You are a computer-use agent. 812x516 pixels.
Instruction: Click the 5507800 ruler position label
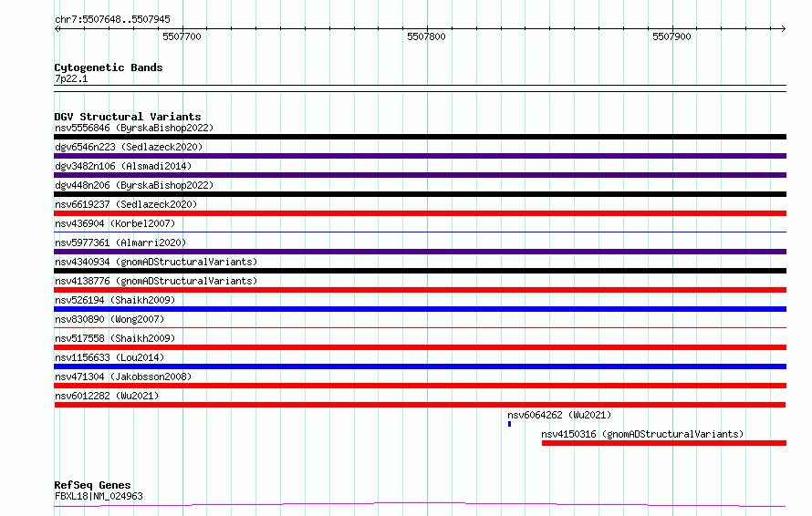tap(426, 36)
